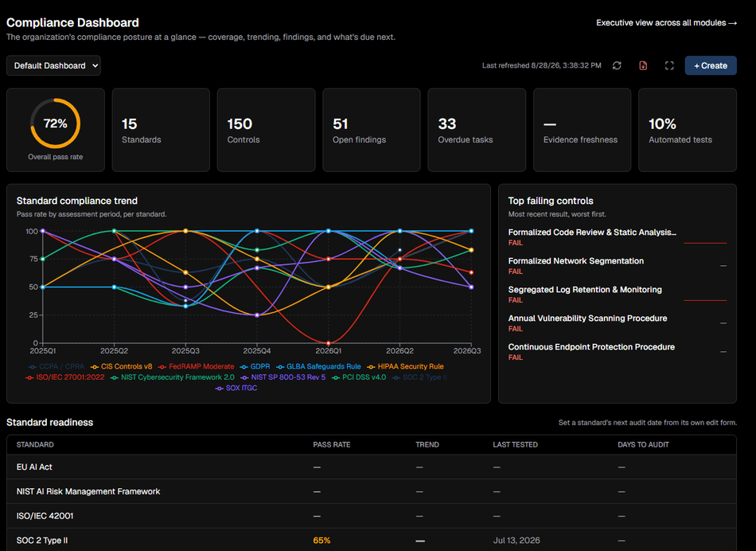Image resolution: width=756 pixels, height=551 pixels.
Task: Click the DAYS TO AUDIT column header
Action: pyautogui.click(x=643, y=445)
